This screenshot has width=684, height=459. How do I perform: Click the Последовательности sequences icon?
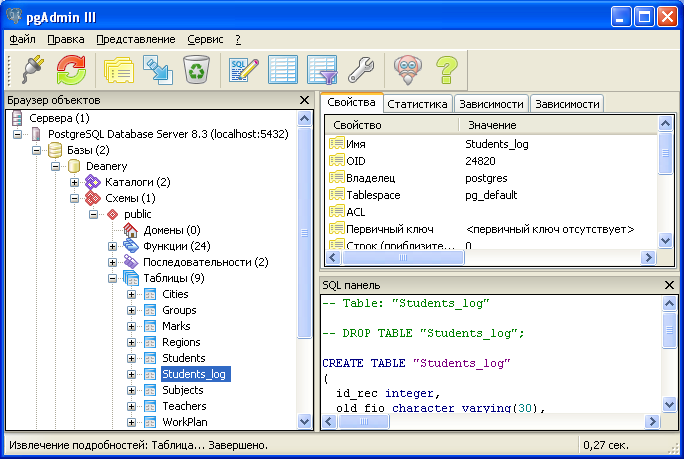tap(131, 262)
